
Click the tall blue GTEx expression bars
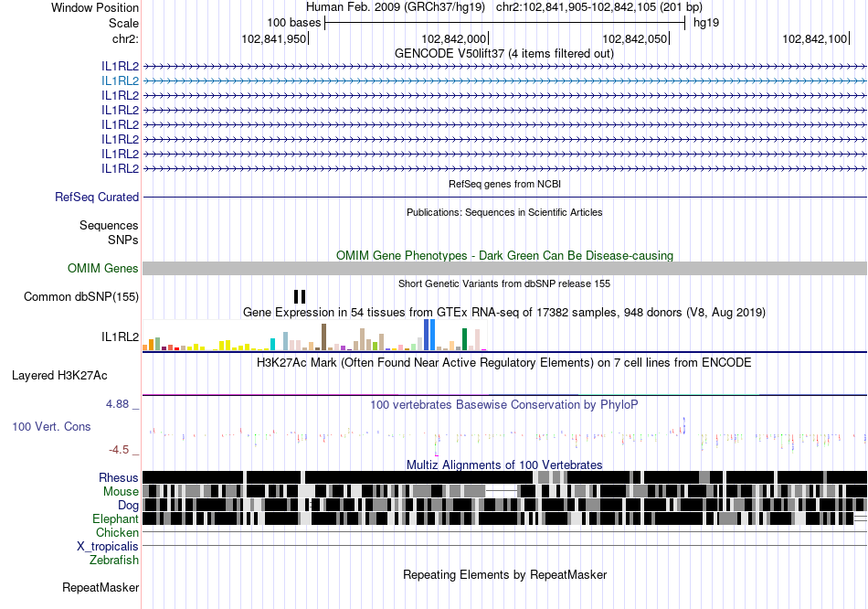[429, 335]
